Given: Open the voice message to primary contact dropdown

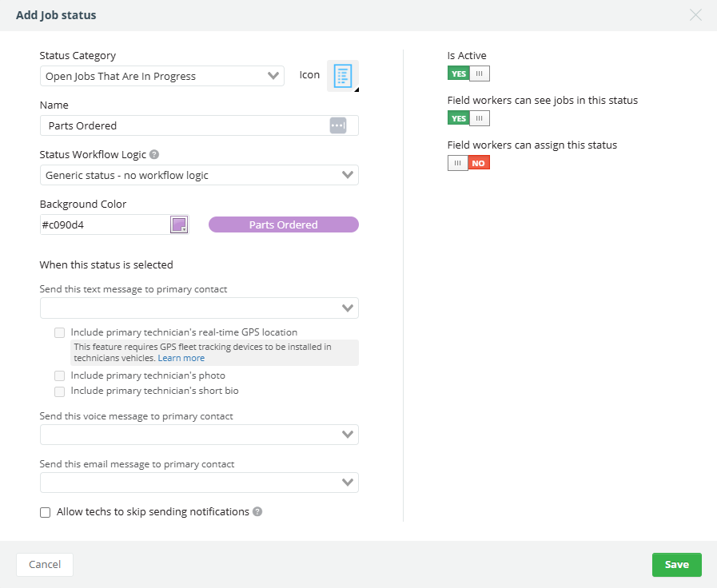Looking at the screenshot, I should pos(199,435).
